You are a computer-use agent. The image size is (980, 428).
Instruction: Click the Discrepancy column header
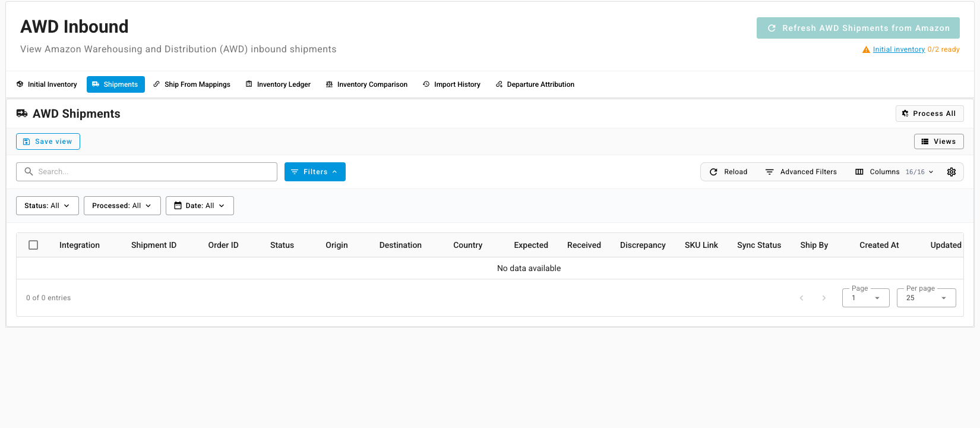pyautogui.click(x=643, y=245)
